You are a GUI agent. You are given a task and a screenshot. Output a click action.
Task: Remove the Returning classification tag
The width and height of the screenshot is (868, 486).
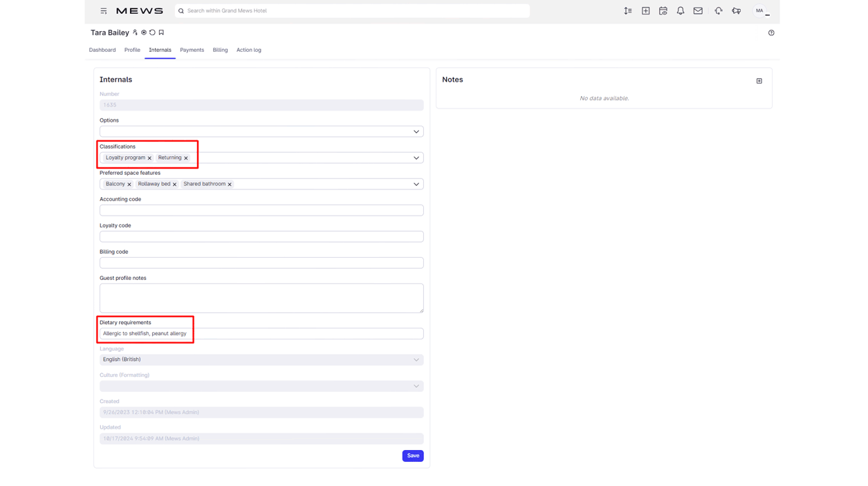[186, 158]
